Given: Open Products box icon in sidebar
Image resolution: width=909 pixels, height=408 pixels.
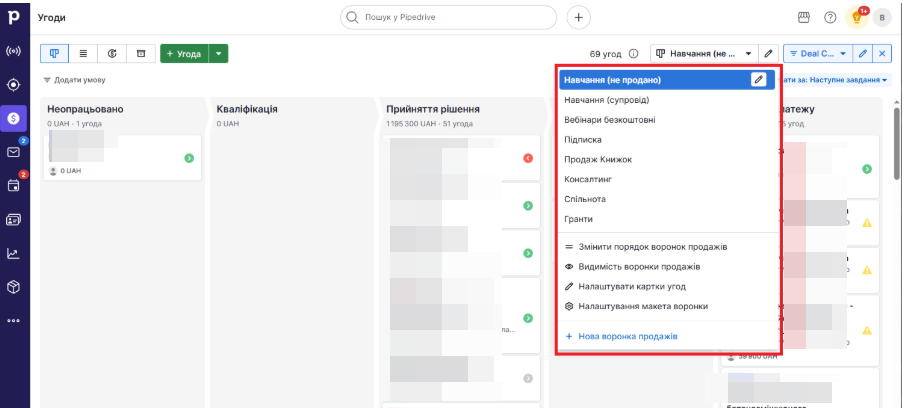Looking at the screenshot, I should [x=14, y=287].
